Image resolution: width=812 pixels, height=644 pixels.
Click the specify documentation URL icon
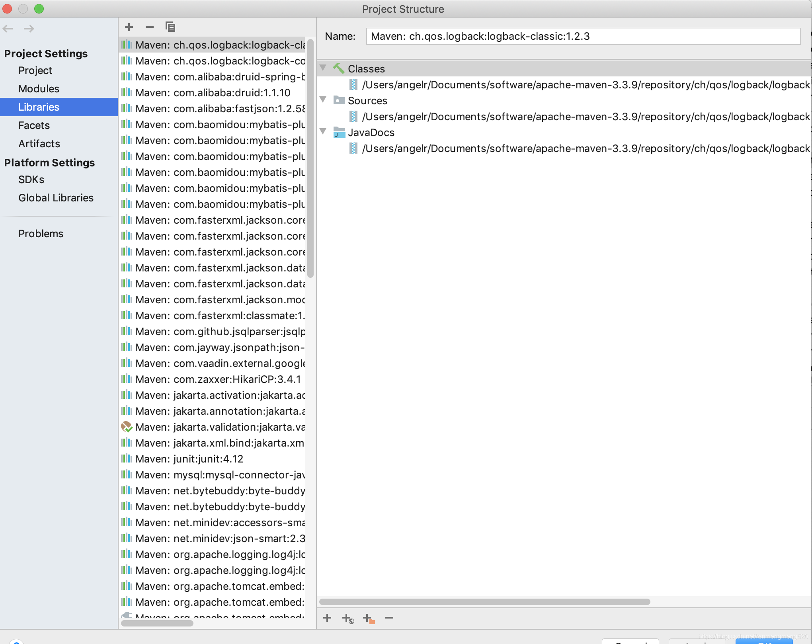pyautogui.click(x=348, y=619)
